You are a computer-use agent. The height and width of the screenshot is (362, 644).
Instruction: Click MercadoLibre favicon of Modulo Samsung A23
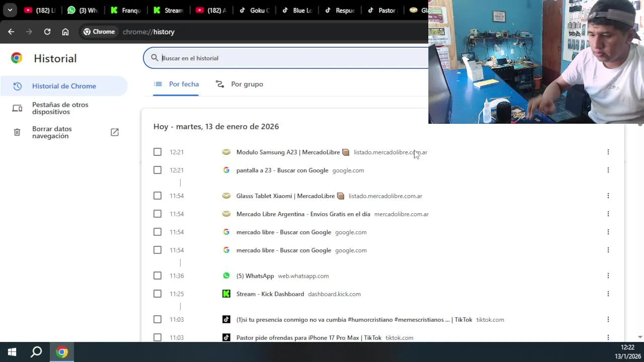pos(226,152)
